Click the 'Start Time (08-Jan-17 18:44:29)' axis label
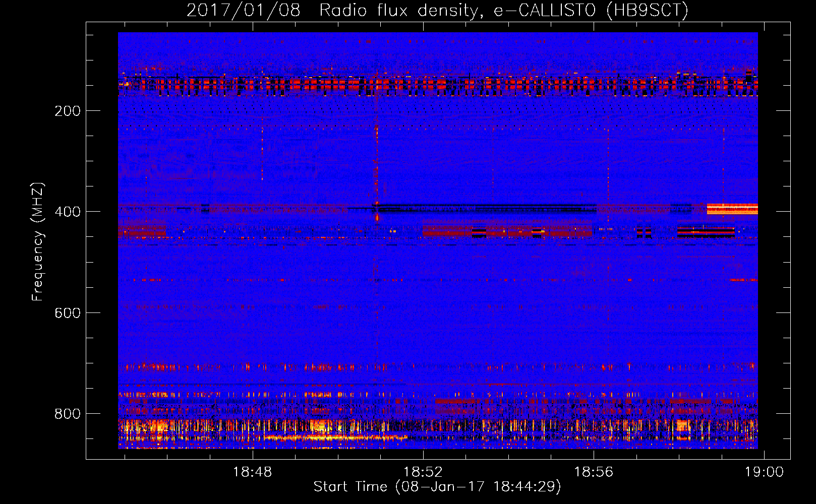This screenshot has height=504, width=816. (x=437, y=487)
